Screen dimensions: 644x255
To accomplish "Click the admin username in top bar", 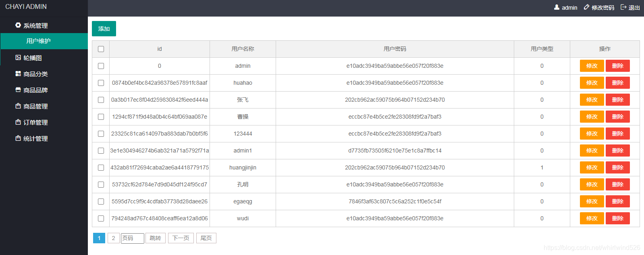I will [569, 8].
